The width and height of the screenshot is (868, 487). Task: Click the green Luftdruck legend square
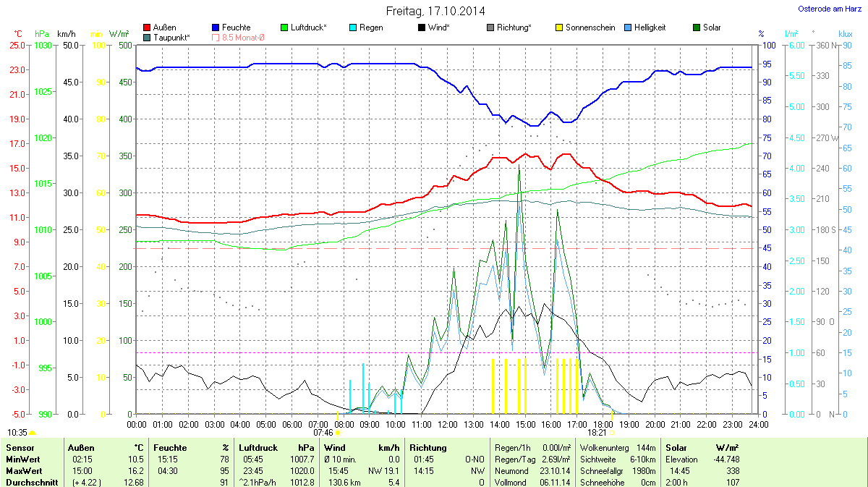pos(285,27)
